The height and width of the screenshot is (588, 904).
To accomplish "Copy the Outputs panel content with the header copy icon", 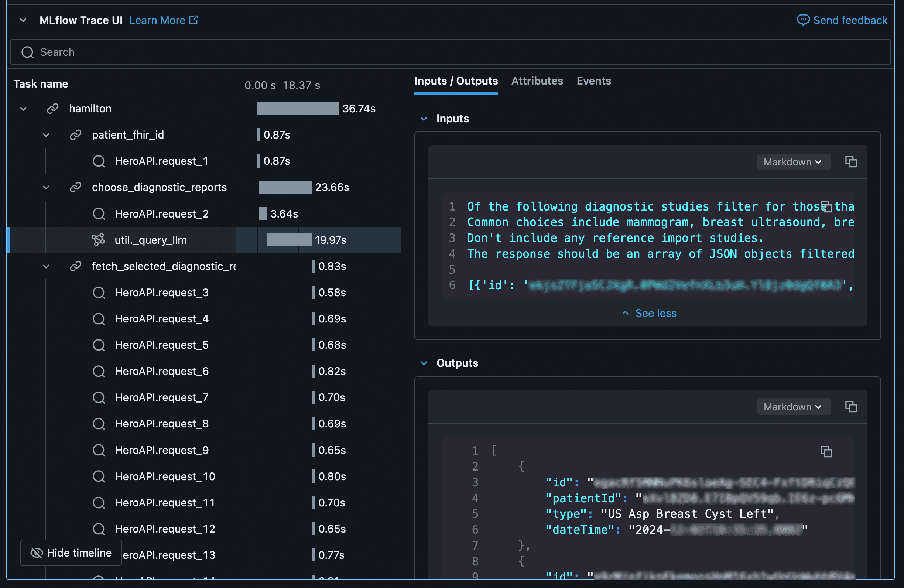I will (851, 407).
